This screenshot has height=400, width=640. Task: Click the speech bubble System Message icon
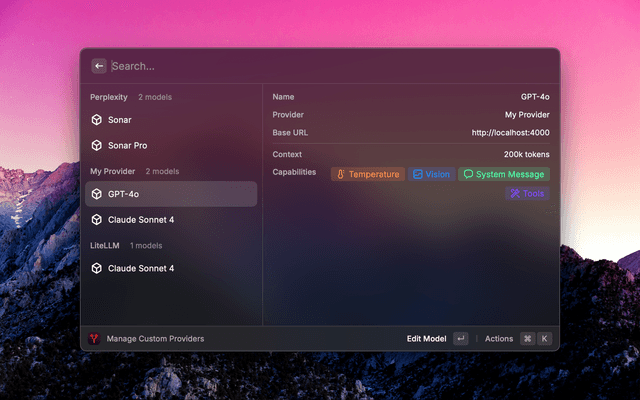click(468, 174)
